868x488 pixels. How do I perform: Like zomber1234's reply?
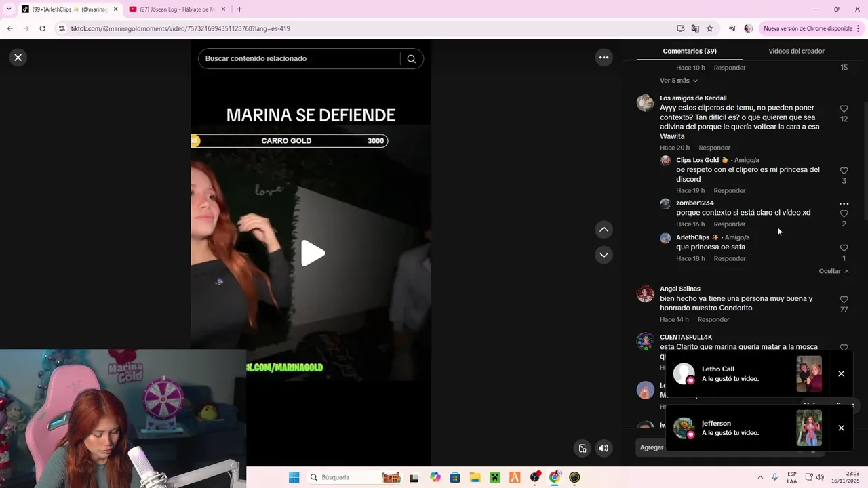pyautogui.click(x=844, y=213)
